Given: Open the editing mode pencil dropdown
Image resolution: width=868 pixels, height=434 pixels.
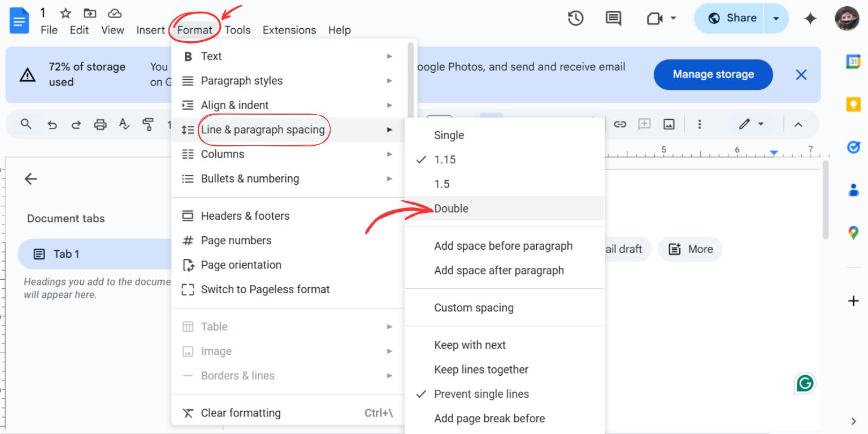Looking at the screenshot, I should coord(752,124).
